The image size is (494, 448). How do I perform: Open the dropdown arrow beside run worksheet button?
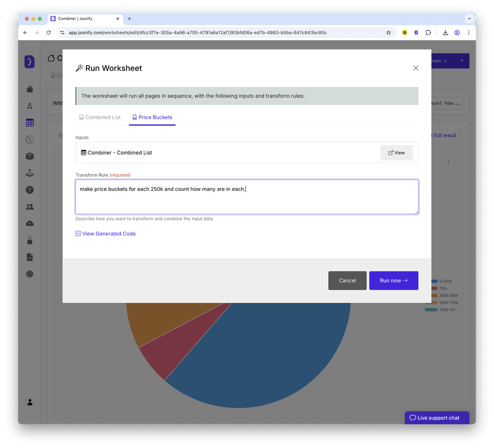[462, 61]
